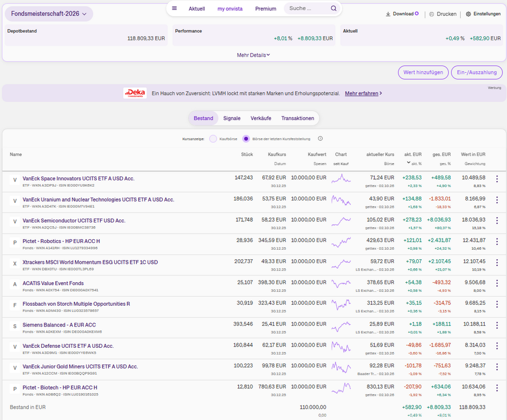The image size is (507, 420).
Task: Open three-dot menu for Siemens Balanced row
Action: point(497,325)
